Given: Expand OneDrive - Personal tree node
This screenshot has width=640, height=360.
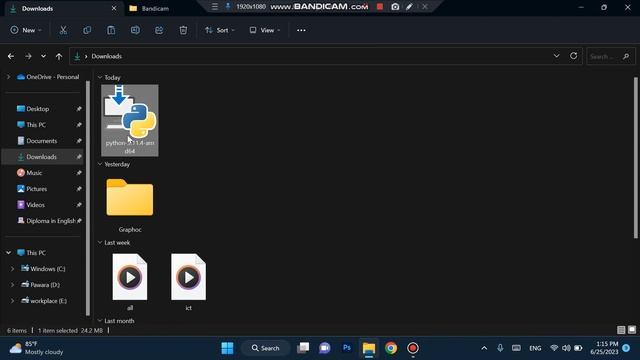Looking at the screenshot, I should point(9,77).
